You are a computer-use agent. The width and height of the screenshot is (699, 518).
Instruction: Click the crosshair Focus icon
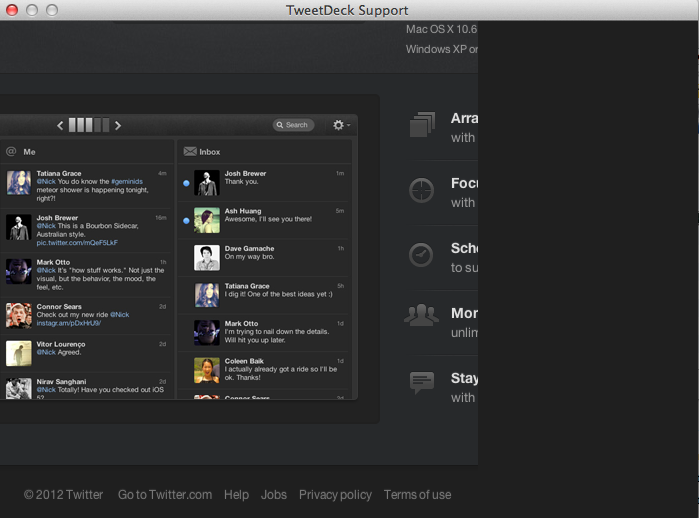coord(421,190)
